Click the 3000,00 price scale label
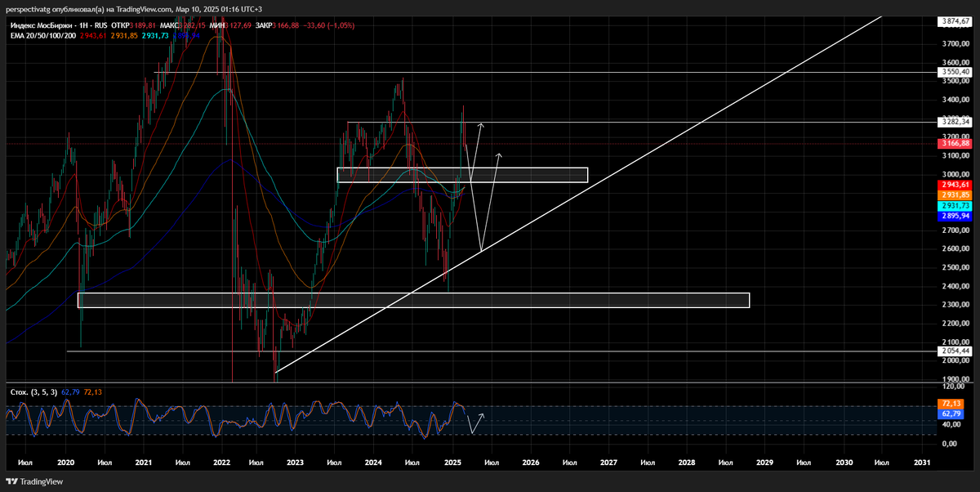The image size is (980, 492). pyautogui.click(x=954, y=174)
